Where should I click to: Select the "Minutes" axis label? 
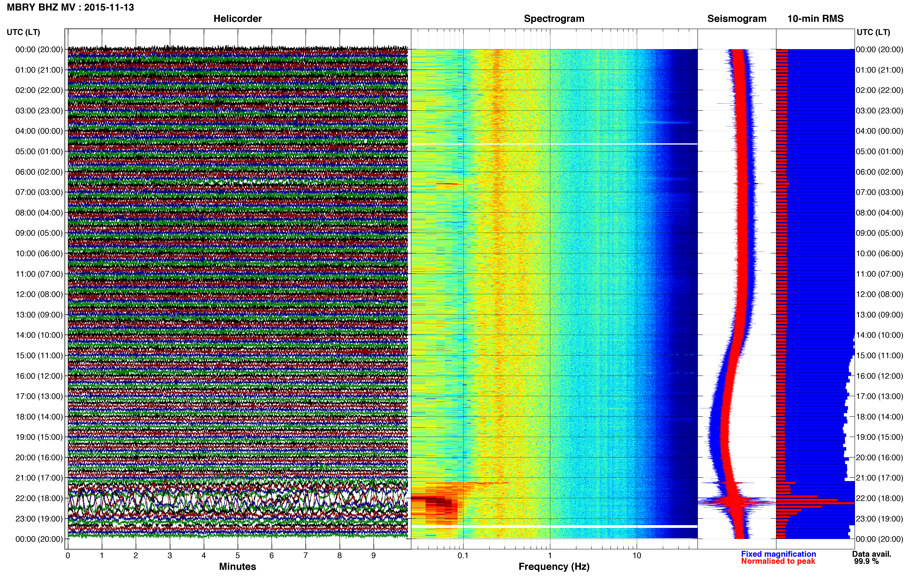click(x=238, y=566)
